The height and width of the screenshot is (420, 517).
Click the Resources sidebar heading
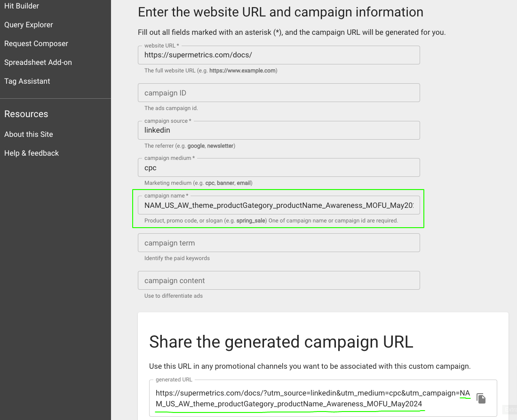tap(26, 114)
